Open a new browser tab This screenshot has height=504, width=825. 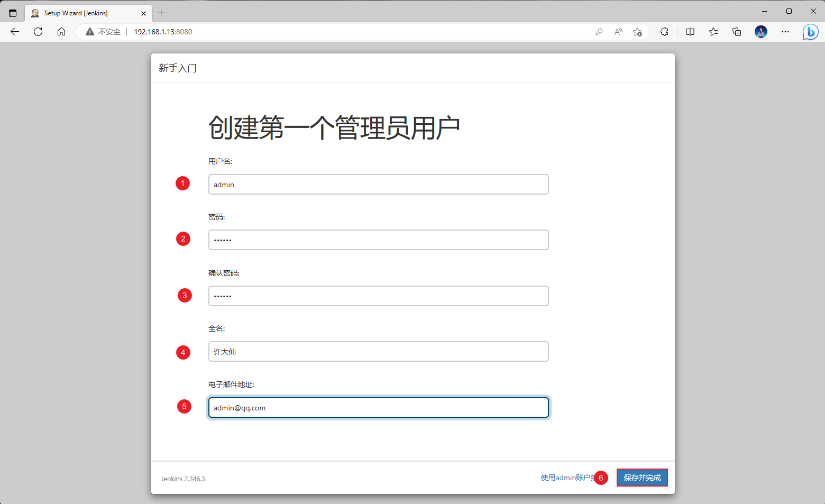161,13
